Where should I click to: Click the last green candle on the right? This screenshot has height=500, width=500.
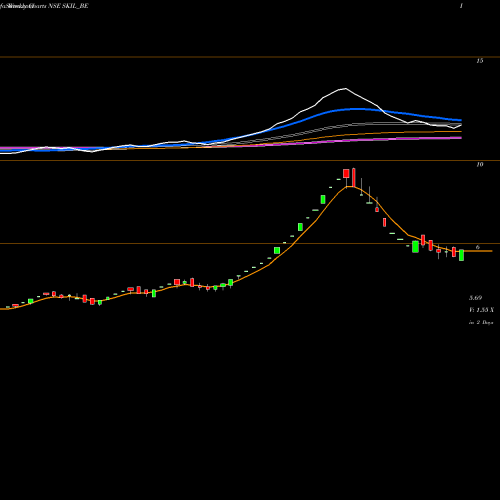[x=461, y=255]
